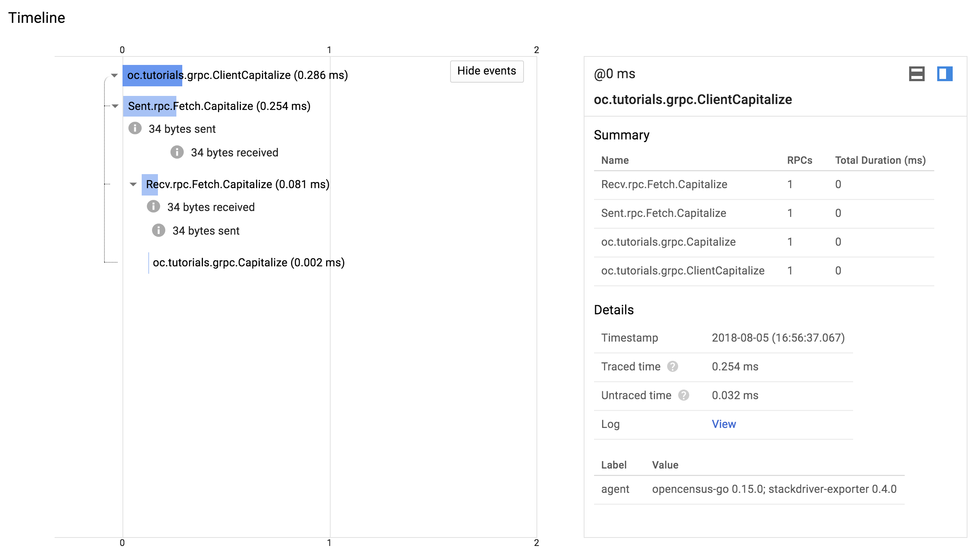This screenshot has width=980, height=560.
Task: Click the Summary section heading
Action: click(x=621, y=135)
